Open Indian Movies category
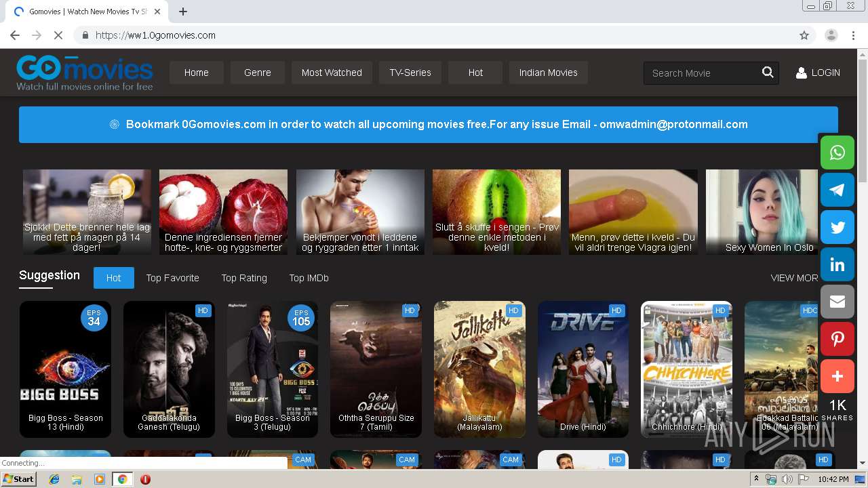 click(x=549, y=73)
